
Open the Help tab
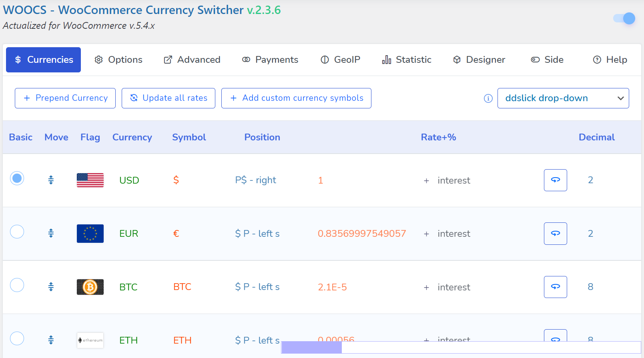pyautogui.click(x=610, y=60)
